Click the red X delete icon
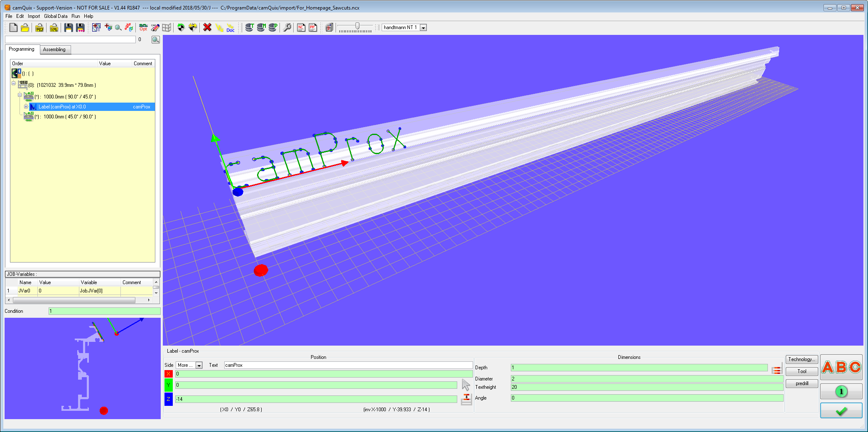The image size is (868, 432). (207, 27)
